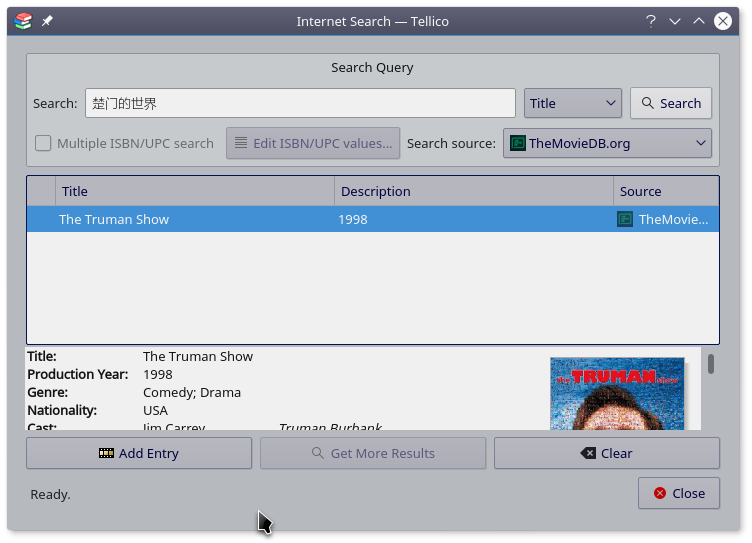This screenshot has height=543, width=752.
Task: Click the pin window icon
Action: (47, 21)
